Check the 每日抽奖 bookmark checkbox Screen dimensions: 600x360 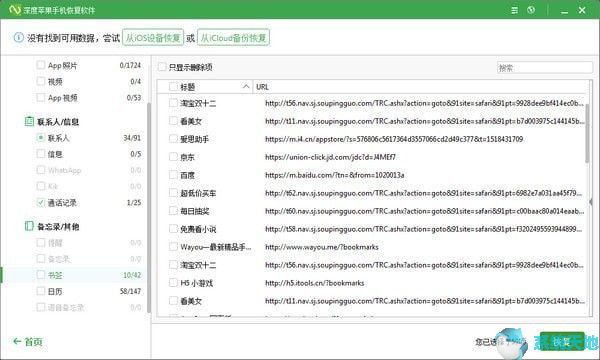pos(173,211)
